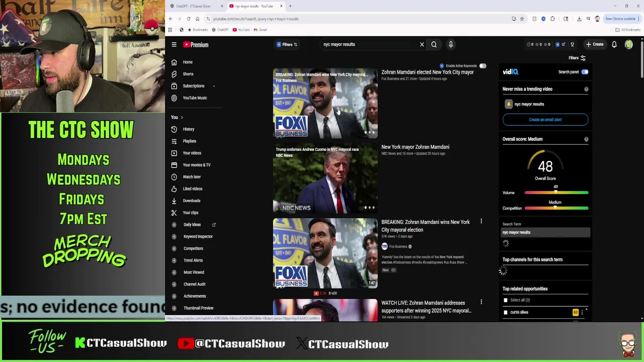The height and width of the screenshot is (362, 644).
Task: Open a new Chrome tab
Action: [x=290, y=6]
